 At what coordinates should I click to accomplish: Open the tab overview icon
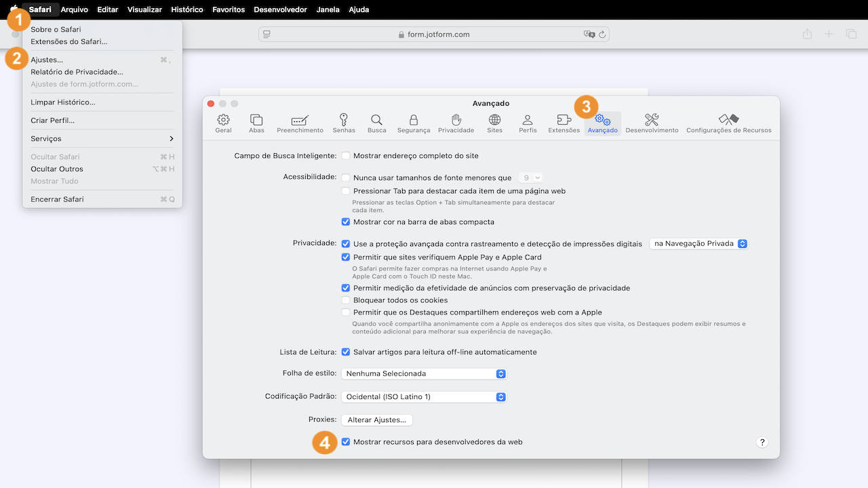851,34
